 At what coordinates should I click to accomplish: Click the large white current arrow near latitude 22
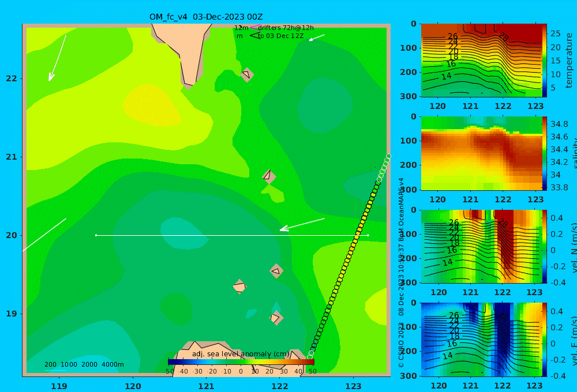[57, 58]
